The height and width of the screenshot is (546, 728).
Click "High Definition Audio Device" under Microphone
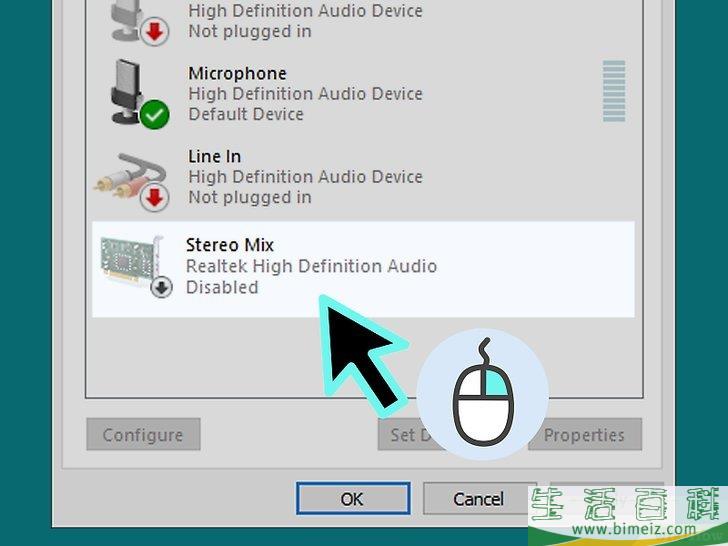(306, 94)
